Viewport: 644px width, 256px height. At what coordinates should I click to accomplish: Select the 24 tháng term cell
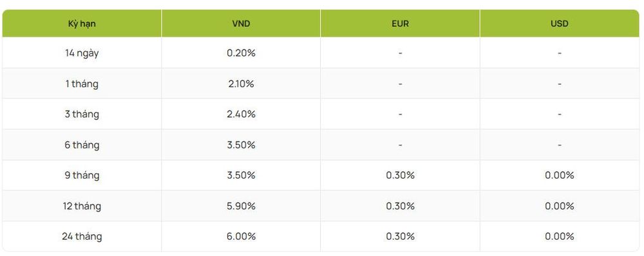82,236
